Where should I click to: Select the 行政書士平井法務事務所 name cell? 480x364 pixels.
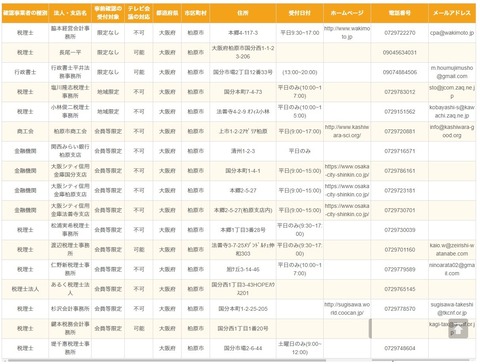coord(70,72)
